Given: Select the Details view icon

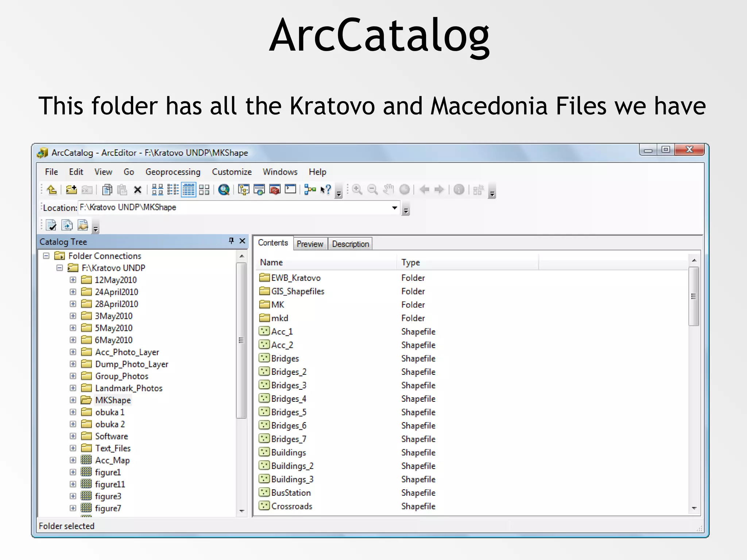Looking at the screenshot, I should [189, 190].
